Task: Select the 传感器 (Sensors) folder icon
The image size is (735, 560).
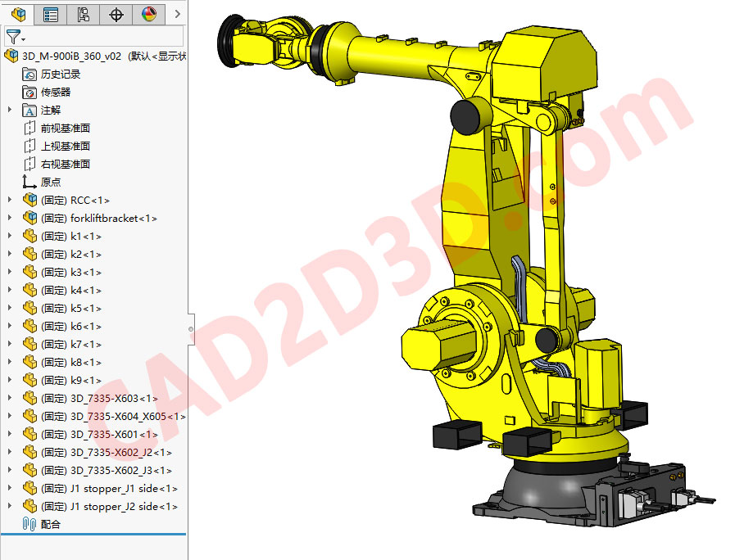Action: pos(29,92)
